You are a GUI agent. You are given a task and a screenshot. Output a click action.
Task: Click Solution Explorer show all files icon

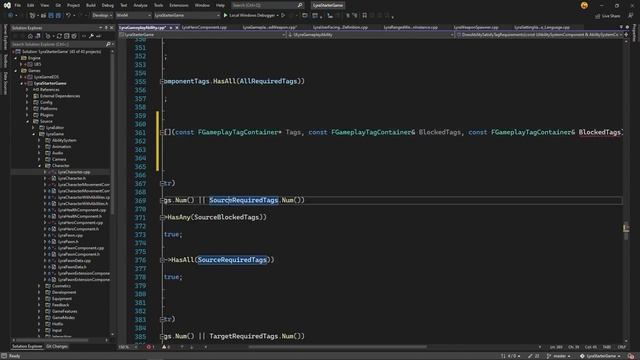coord(74,36)
